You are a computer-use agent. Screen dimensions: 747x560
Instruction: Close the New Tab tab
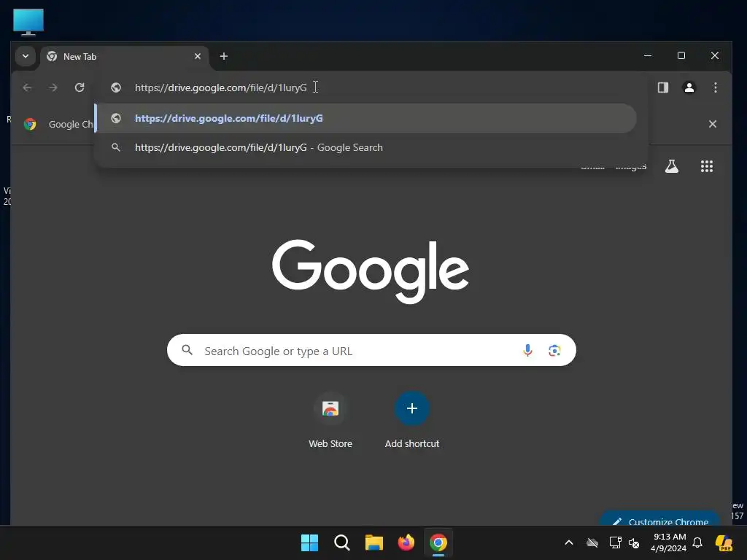click(x=198, y=56)
